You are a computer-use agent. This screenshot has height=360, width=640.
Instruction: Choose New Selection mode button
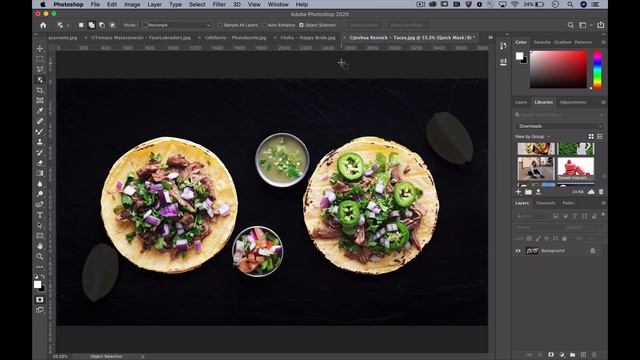coord(81,25)
